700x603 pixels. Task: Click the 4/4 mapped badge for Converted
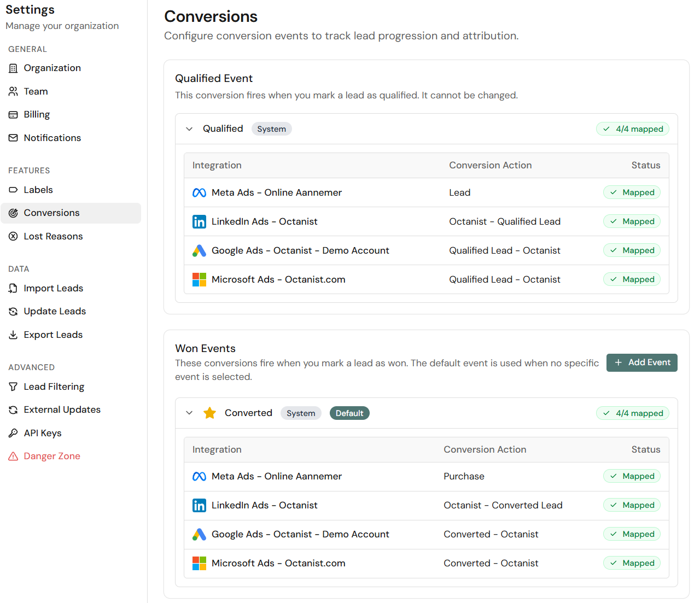click(x=633, y=413)
